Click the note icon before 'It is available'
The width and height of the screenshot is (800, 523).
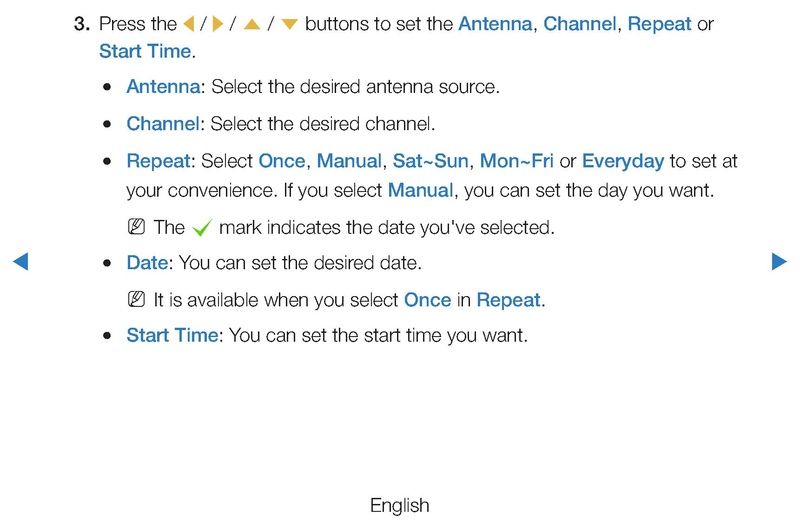136,299
